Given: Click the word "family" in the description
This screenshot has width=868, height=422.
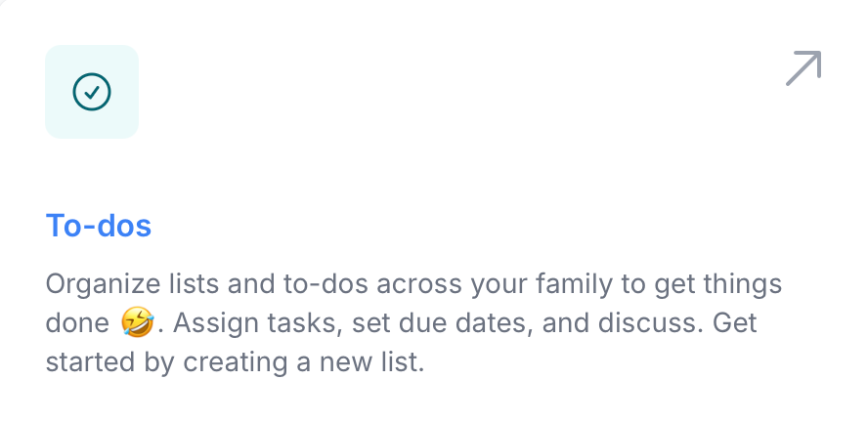Looking at the screenshot, I should 574,284.
